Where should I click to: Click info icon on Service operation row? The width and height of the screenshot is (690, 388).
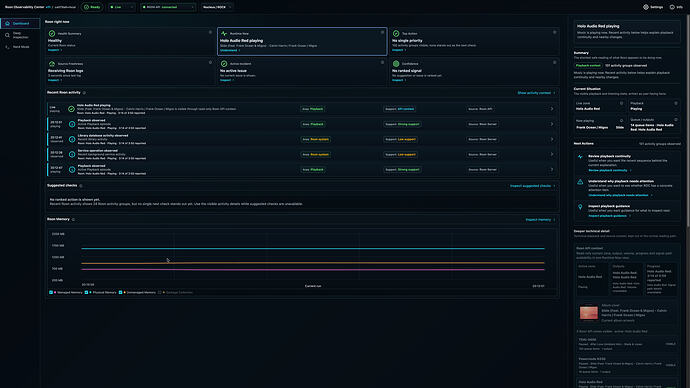(72, 154)
